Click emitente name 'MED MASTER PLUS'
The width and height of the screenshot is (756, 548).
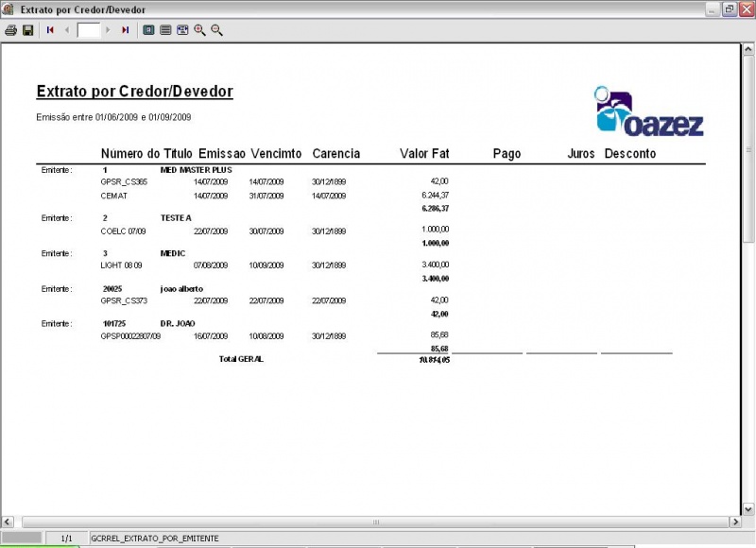point(196,170)
